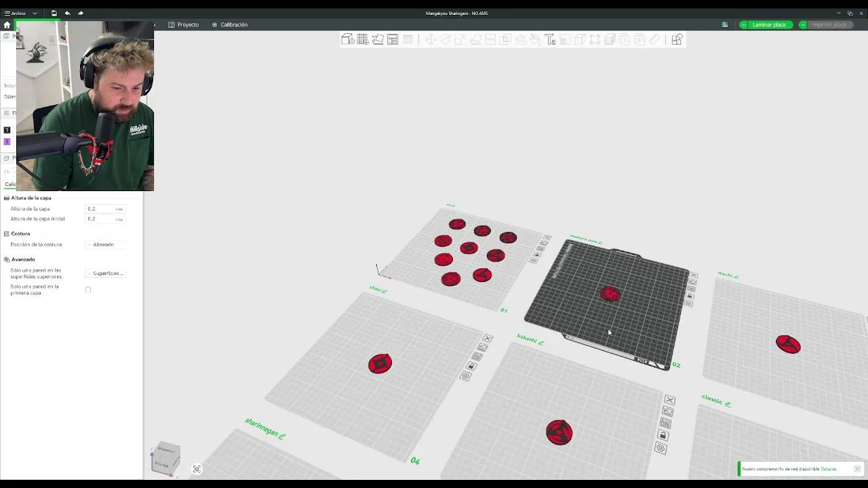Click the remove-plate X icon beside kakashi plate
868x488 pixels.
[669, 400]
